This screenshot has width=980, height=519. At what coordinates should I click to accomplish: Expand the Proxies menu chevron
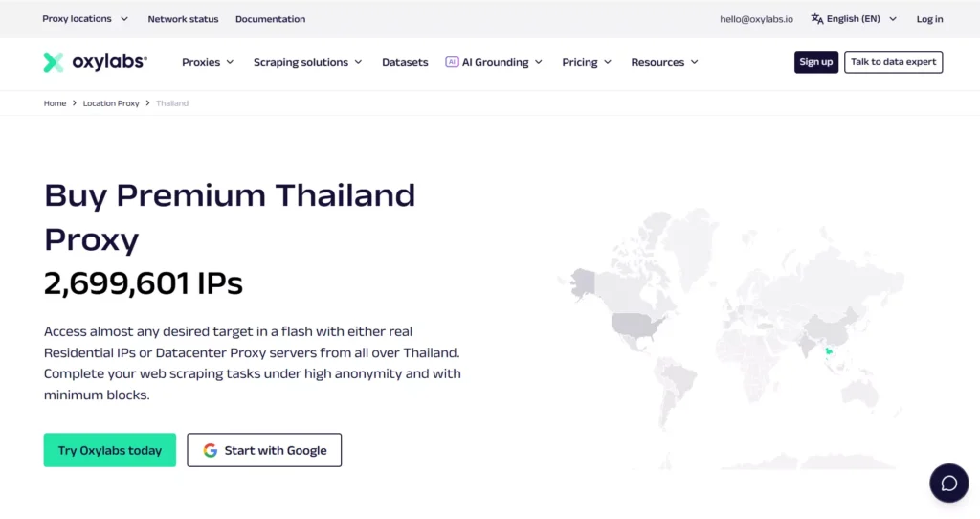[x=230, y=62]
